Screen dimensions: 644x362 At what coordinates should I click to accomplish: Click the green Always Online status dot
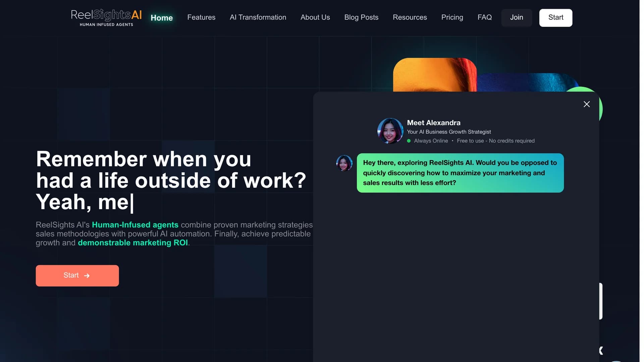409,141
